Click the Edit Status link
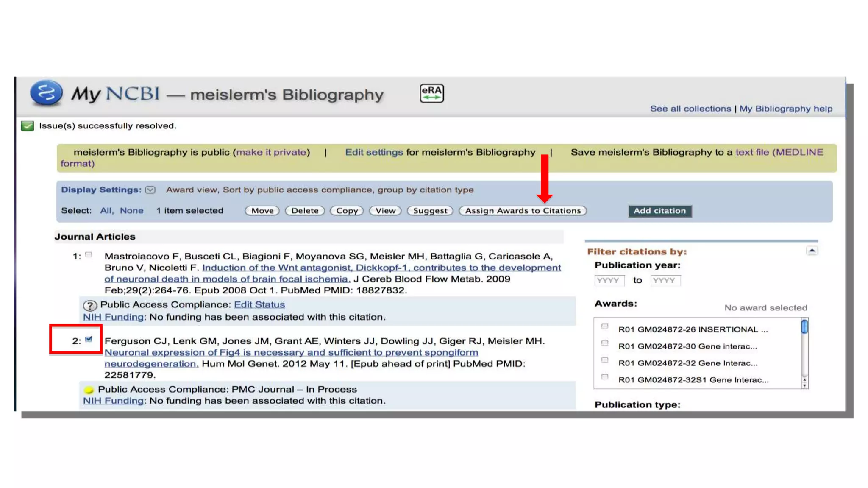The width and height of the screenshot is (868, 488). pyautogui.click(x=259, y=304)
